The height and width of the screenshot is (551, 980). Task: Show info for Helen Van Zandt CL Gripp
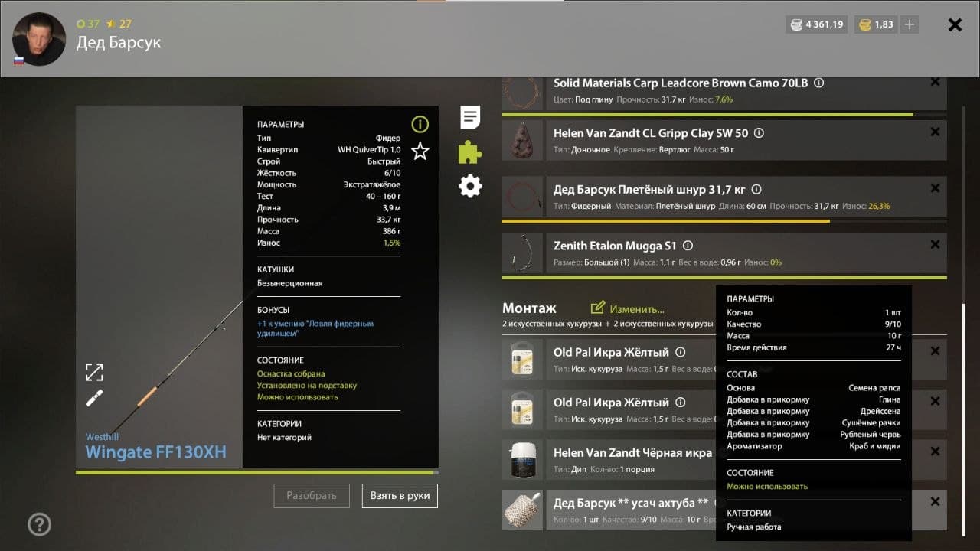point(759,133)
